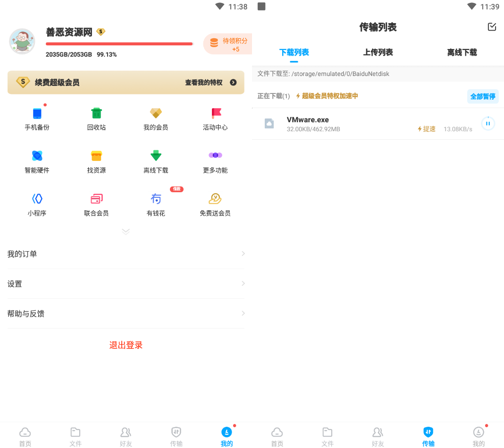The image size is (504, 448).
Task: Click 全部暂停 to pause all downloads
Action: coord(483,96)
